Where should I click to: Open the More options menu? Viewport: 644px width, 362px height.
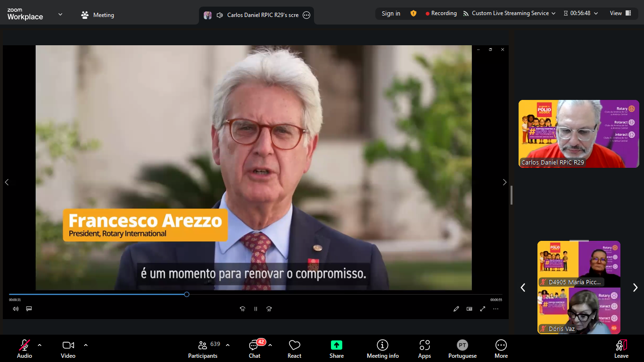click(501, 349)
